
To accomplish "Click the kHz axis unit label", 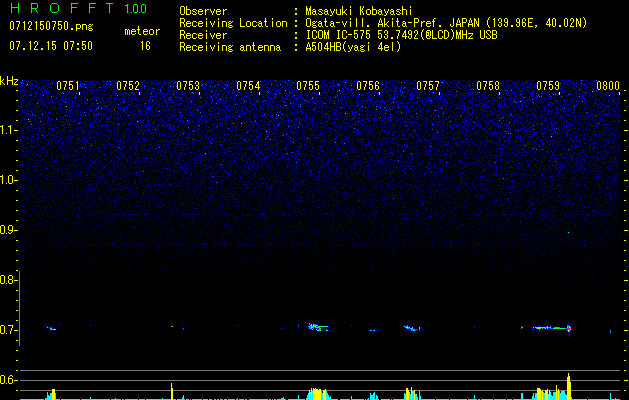I will [x=9, y=81].
